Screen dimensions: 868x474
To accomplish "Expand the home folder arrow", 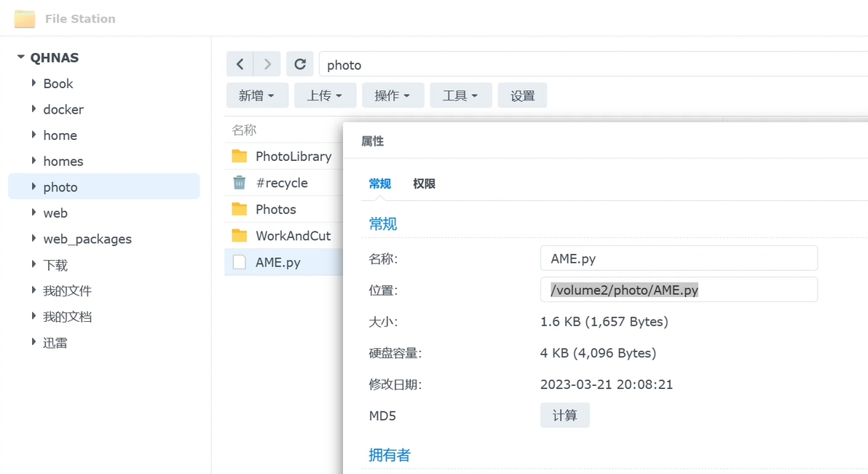I will [33, 135].
